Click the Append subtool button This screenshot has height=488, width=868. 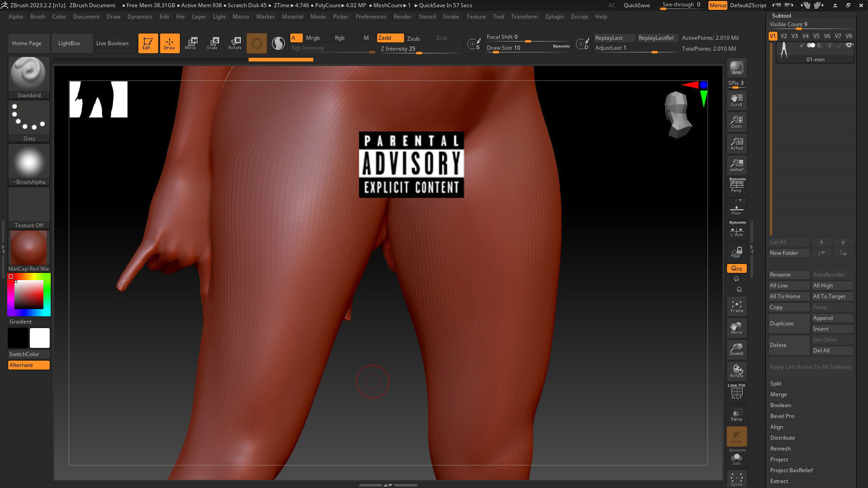(832, 318)
